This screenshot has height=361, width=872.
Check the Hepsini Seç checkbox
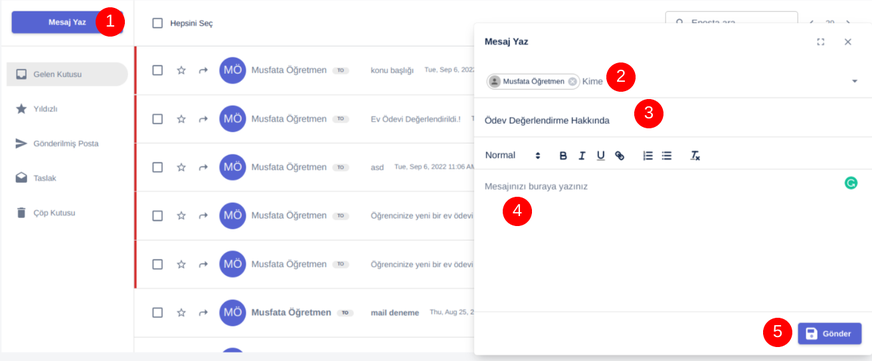[157, 23]
